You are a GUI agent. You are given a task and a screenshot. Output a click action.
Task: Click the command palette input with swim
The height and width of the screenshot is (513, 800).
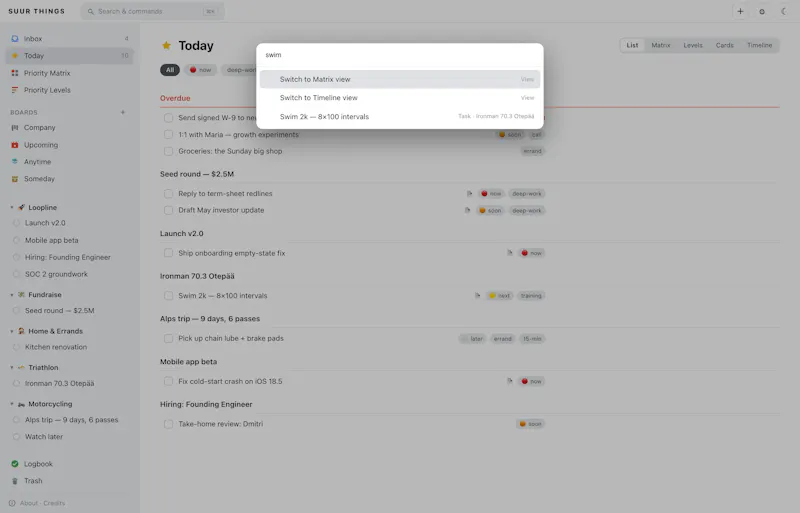click(399, 55)
